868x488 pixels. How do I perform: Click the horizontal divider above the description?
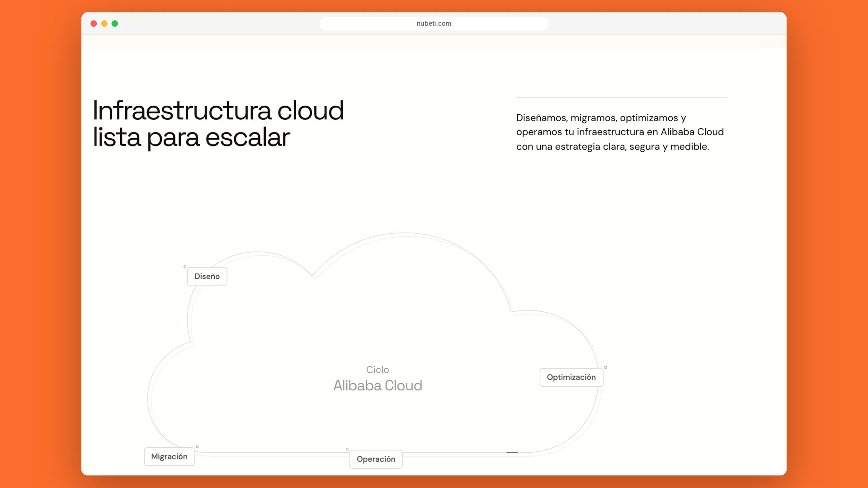click(x=622, y=97)
